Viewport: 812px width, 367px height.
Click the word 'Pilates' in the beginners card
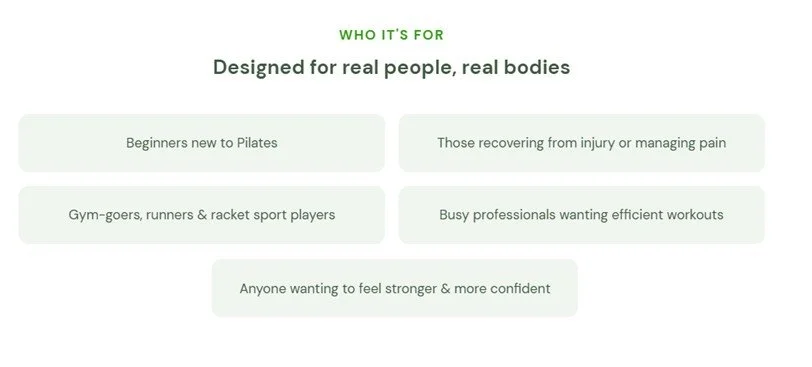257,143
